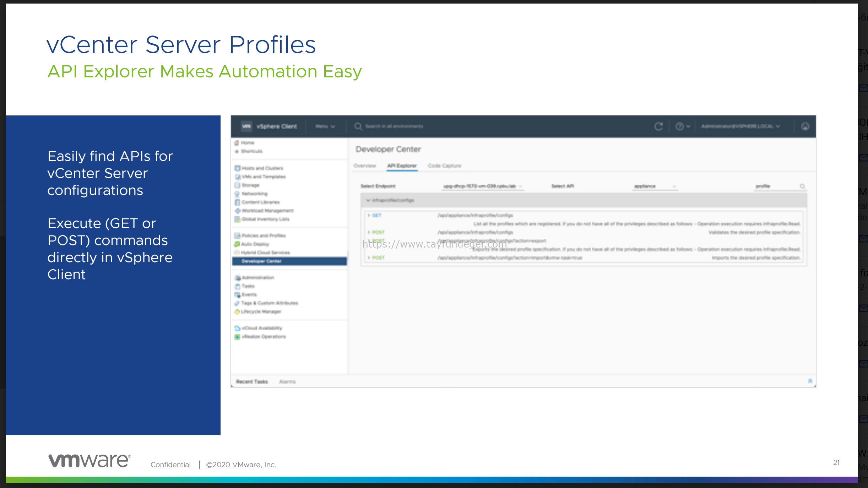The width and height of the screenshot is (868, 488).
Task: Click the path ending in action=import&vmw-task=true
Action: (510, 258)
